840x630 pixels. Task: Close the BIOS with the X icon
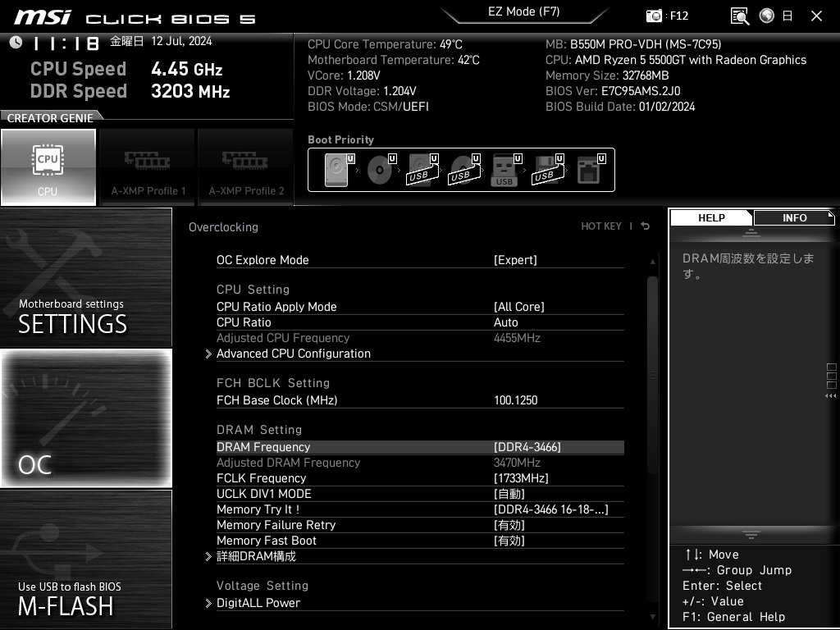816,16
